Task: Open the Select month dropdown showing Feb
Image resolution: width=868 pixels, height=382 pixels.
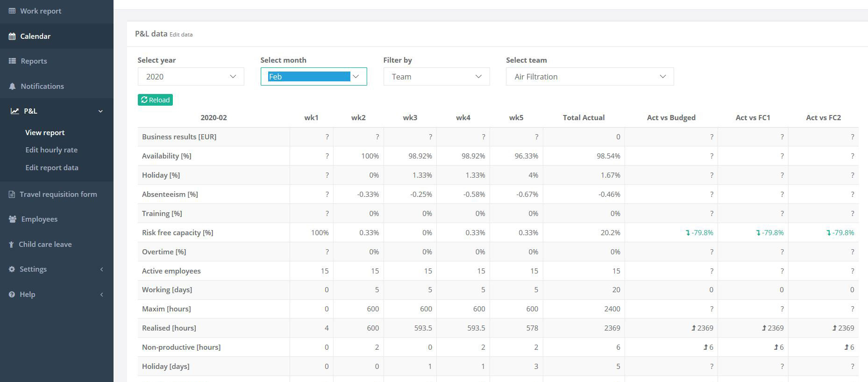Action: click(x=313, y=77)
